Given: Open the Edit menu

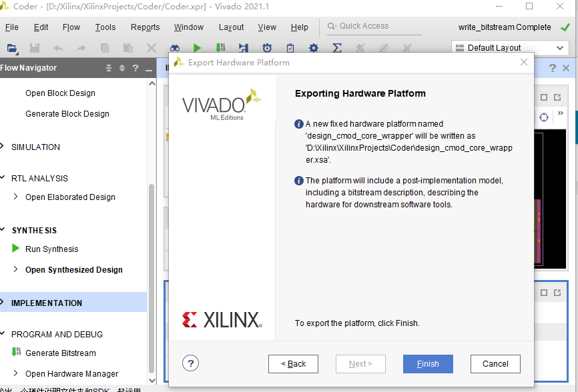Looking at the screenshot, I should (x=41, y=27).
